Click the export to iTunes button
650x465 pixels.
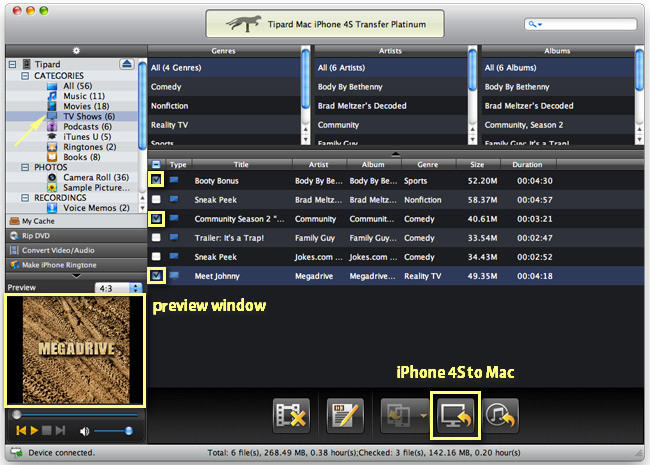[500, 415]
